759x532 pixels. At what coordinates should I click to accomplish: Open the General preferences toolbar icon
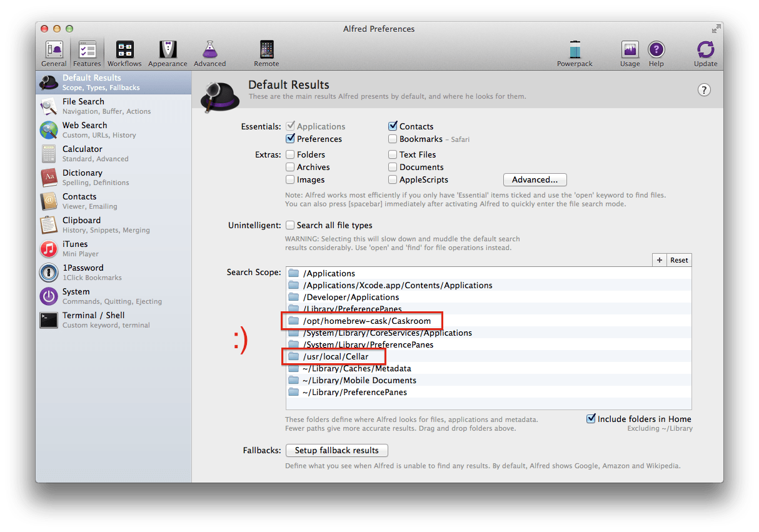[x=54, y=54]
